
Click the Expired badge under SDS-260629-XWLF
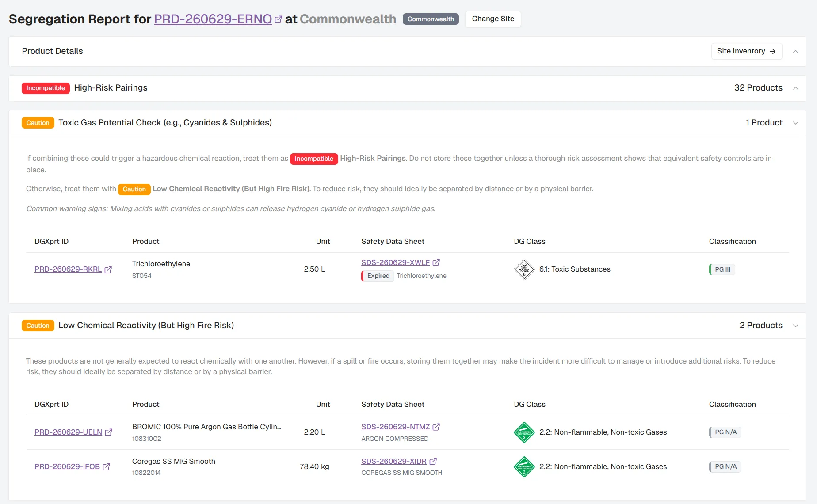[378, 276]
